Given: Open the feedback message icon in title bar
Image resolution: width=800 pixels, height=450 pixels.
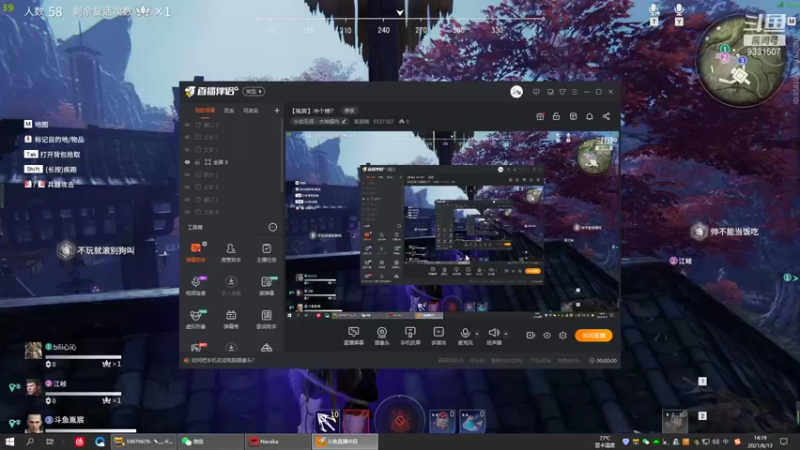Looking at the screenshot, I should coord(536,92).
